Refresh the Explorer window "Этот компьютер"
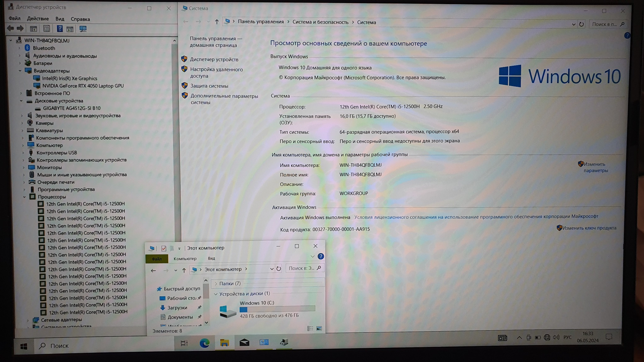 (279, 269)
